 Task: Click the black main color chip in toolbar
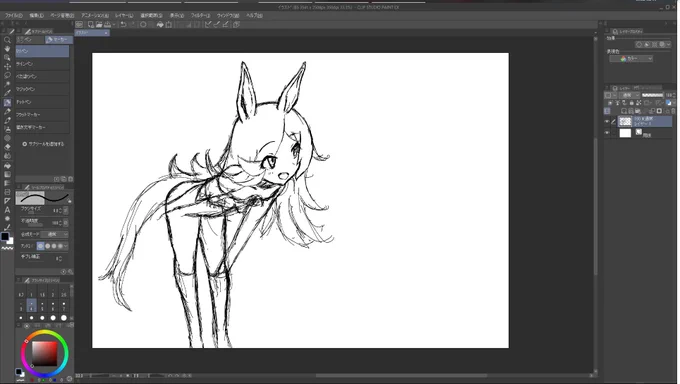[x=5, y=236]
